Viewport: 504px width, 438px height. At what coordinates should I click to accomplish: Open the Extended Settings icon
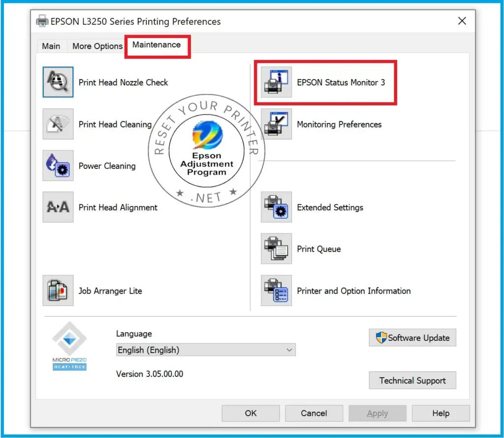click(x=276, y=207)
